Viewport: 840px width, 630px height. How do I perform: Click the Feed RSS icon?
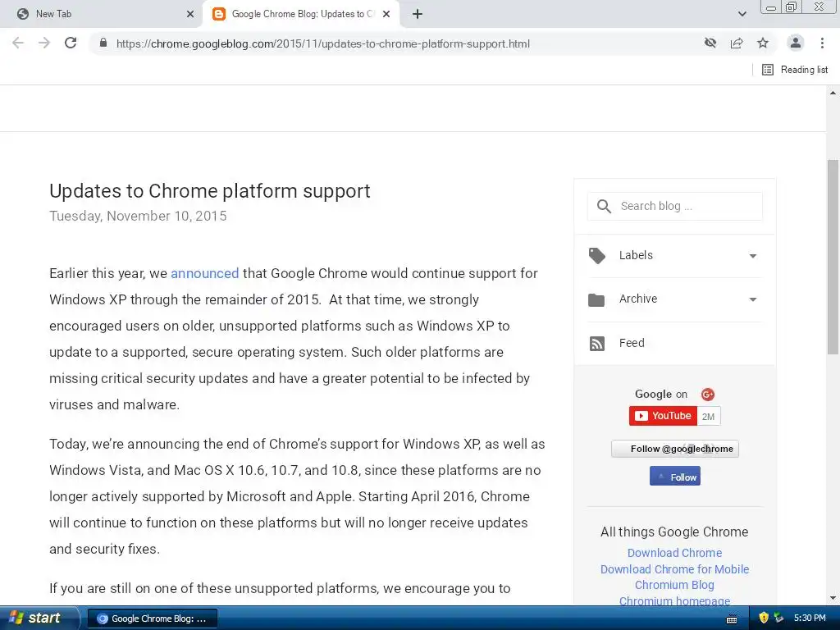click(x=597, y=344)
